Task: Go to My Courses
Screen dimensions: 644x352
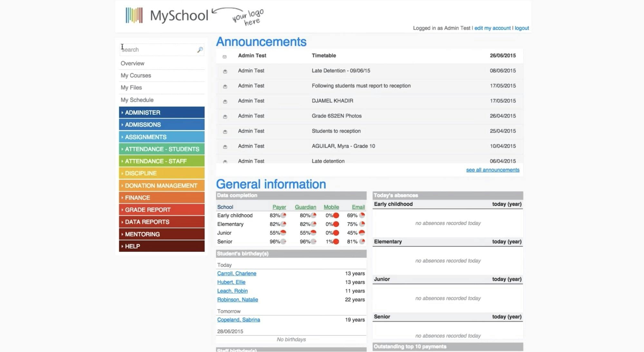Action: [136, 75]
